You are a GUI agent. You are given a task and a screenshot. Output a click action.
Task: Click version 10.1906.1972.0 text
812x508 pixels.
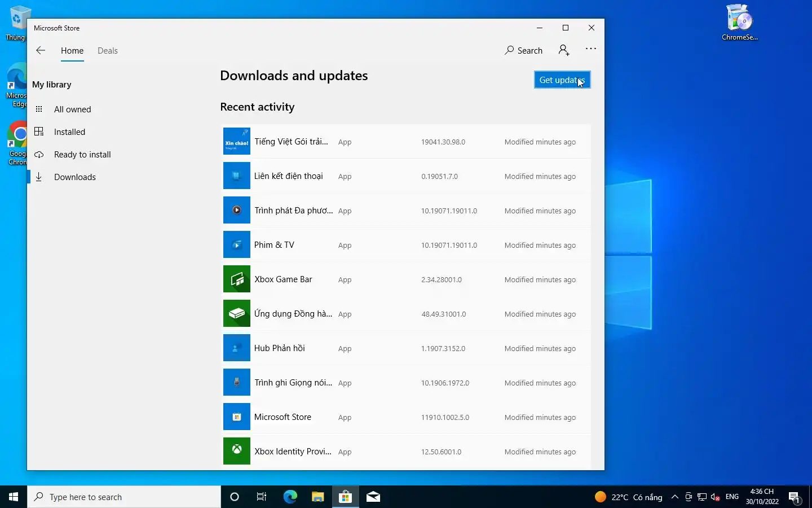(445, 383)
